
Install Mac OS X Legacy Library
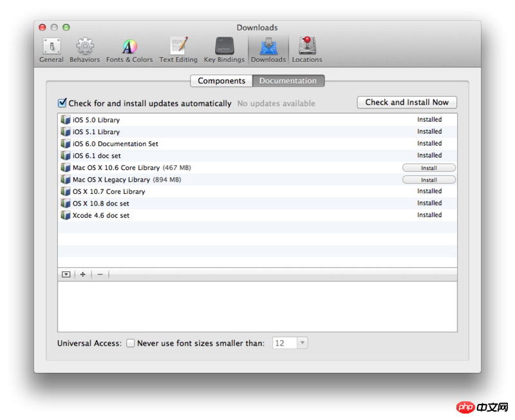point(429,180)
